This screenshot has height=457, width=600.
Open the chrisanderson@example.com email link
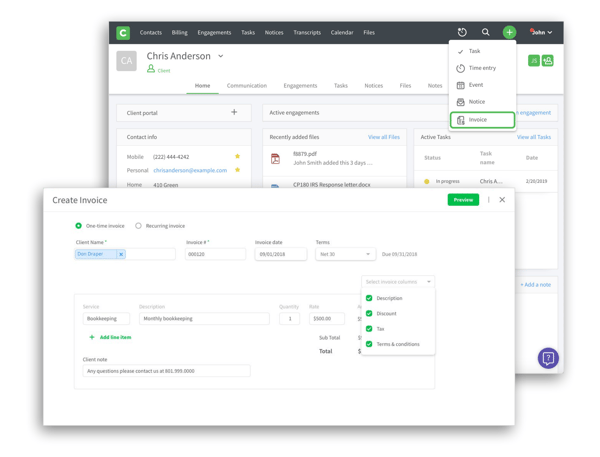point(190,170)
